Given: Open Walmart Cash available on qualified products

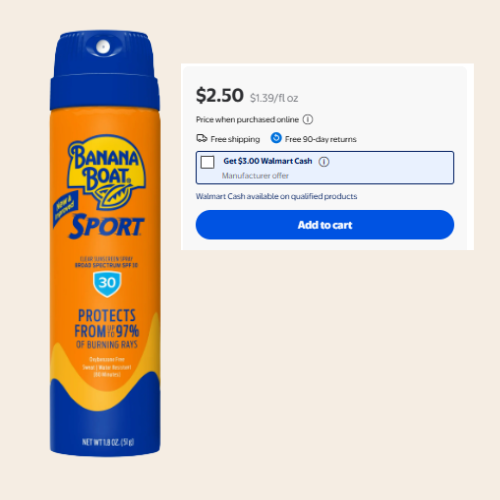Looking at the screenshot, I should 276,196.
